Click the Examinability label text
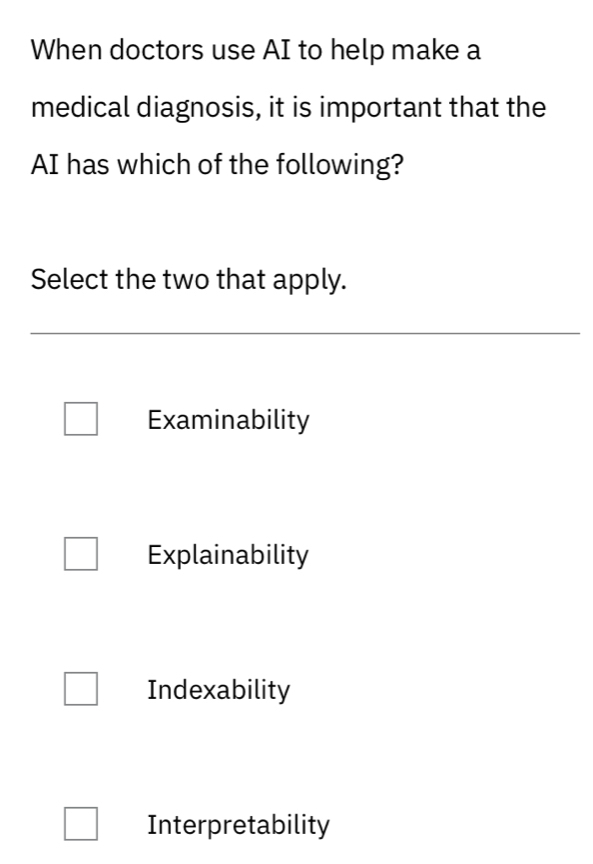This screenshot has height=864, width=593. tap(228, 420)
